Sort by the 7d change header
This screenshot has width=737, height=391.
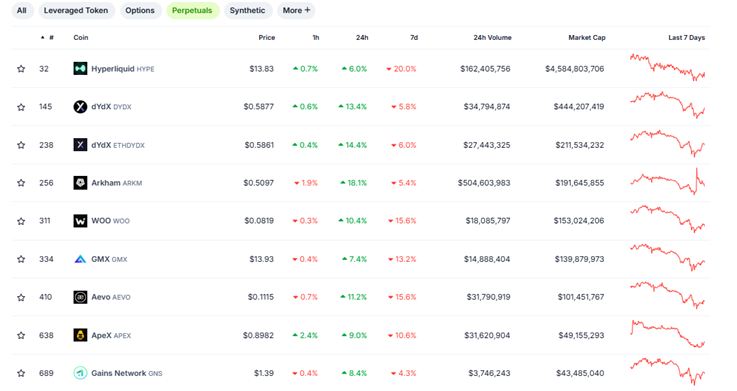pos(414,38)
